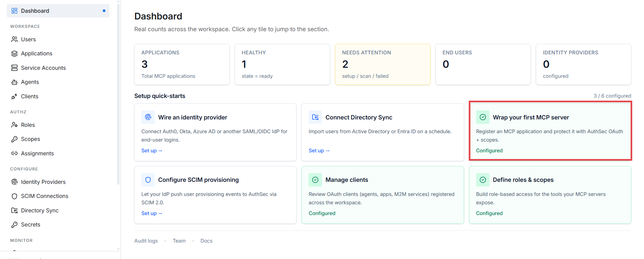Click Configured on Wrap your first MCP server
Image resolution: width=644 pixels, height=259 pixels.
(489, 151)
